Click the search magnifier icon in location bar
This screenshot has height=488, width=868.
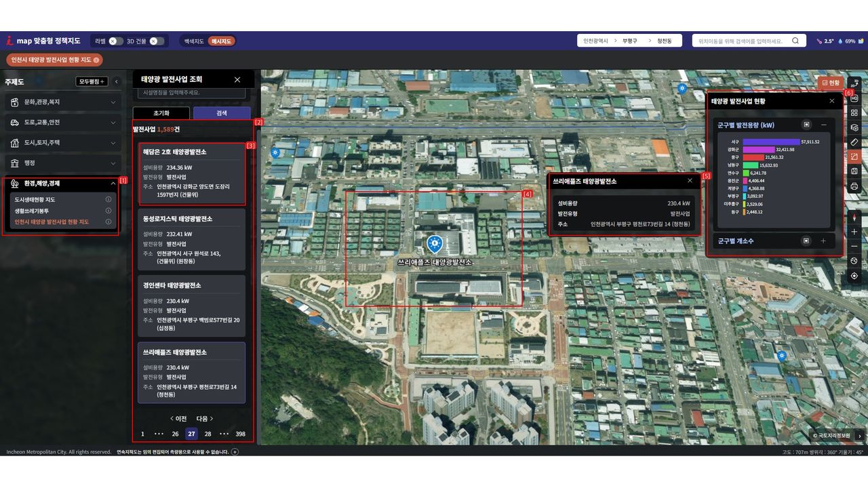pyautogui.click(x=795, y=41)
